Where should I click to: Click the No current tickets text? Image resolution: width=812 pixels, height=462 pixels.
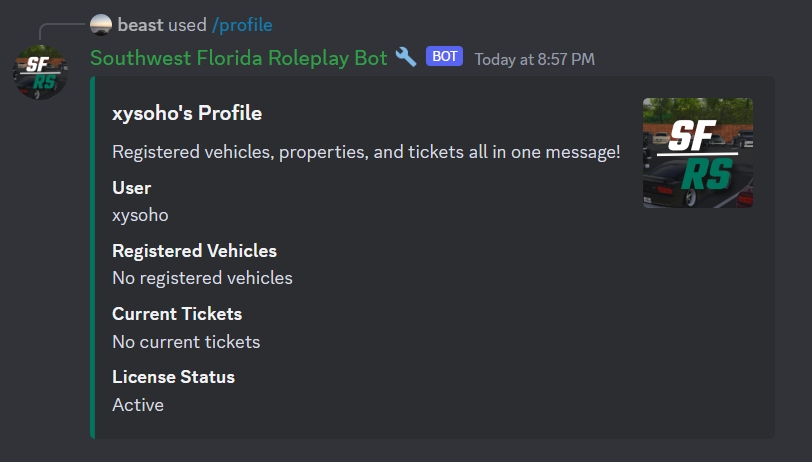point(186,341)
